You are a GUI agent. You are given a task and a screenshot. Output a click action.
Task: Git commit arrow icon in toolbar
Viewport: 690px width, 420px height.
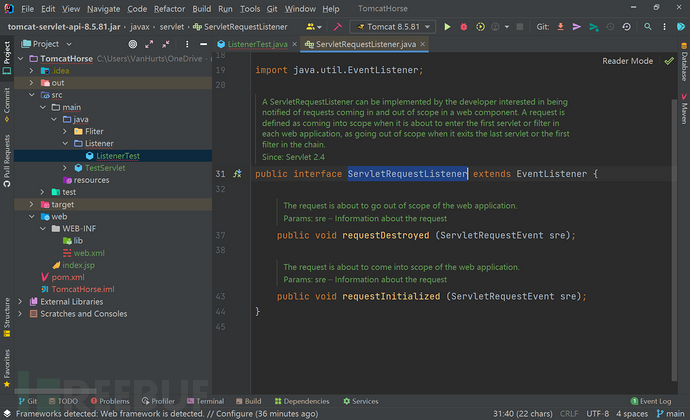(x=576, y=27)
